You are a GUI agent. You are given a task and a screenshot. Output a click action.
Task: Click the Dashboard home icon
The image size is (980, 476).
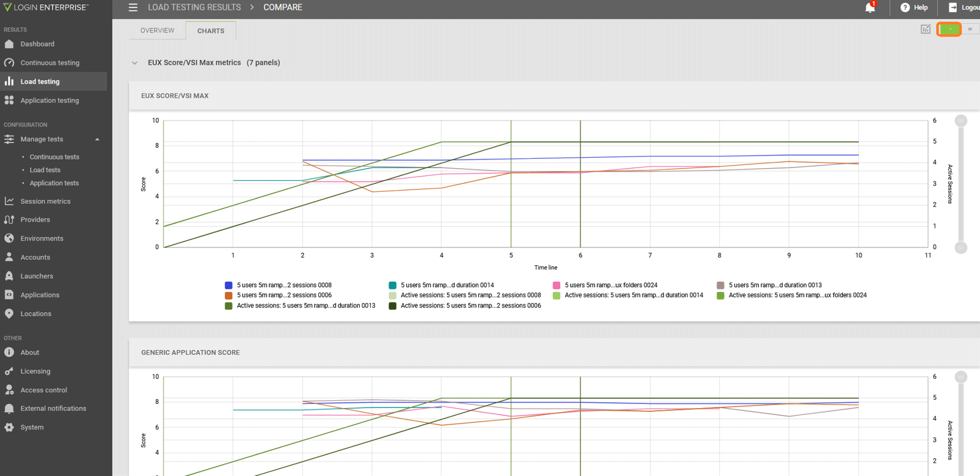pyautogui.click(x=9, y=44)
